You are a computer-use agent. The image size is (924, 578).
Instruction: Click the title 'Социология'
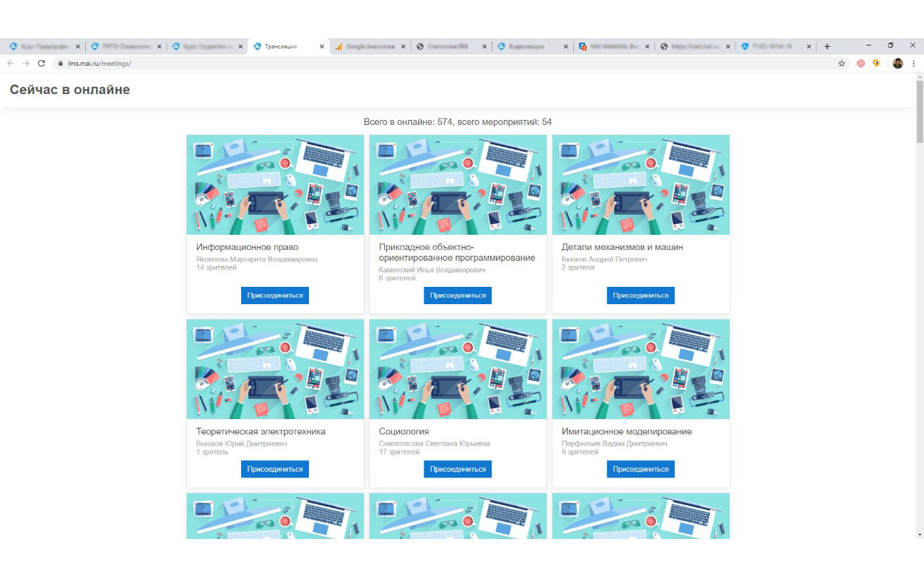(x=404, y=431)
